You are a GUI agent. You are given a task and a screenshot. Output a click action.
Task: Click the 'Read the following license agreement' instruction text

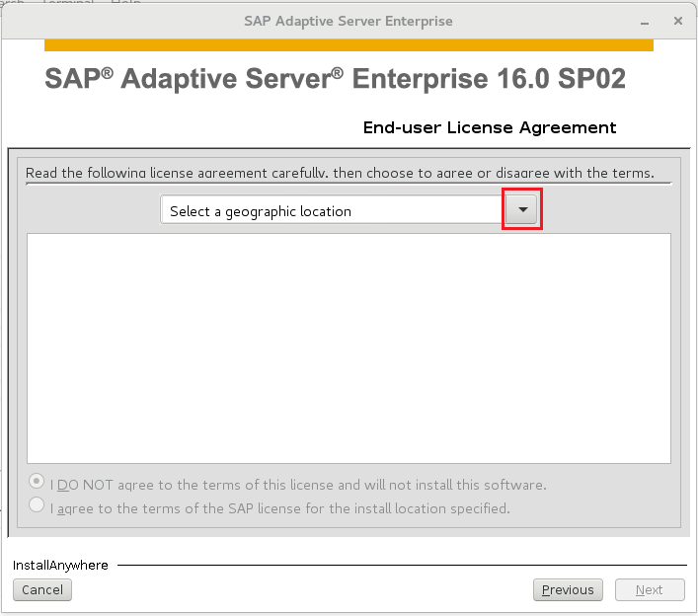coord(340,173)
